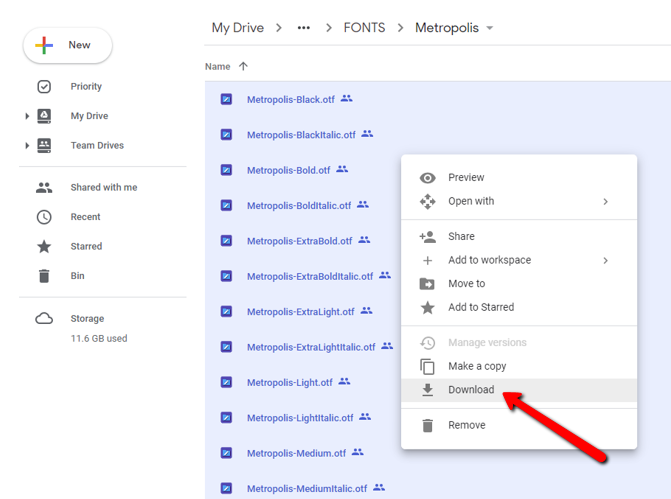The image size is (671, 499).
Task: Click the Storage cloud icon
Action: 44,319
